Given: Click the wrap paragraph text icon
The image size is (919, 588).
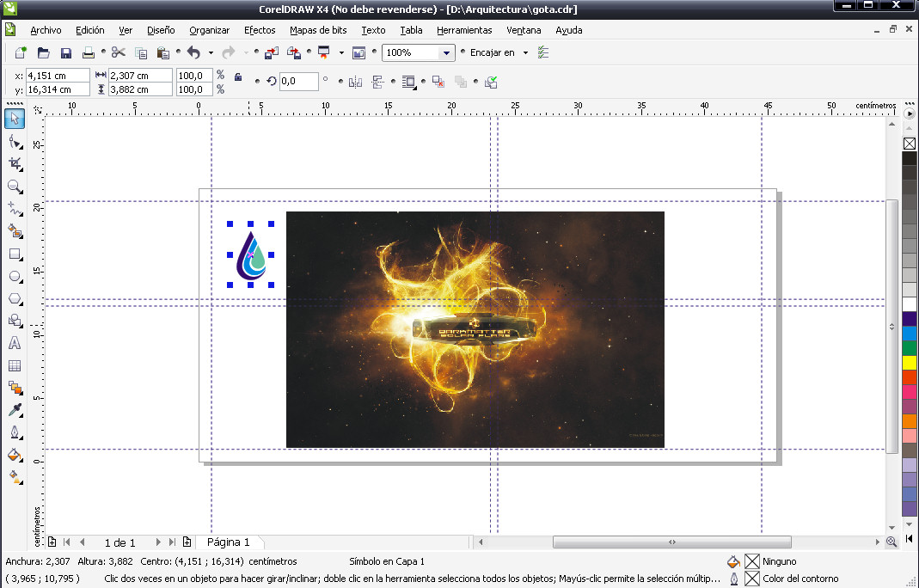Looking at the screenshot, I should coord(409,82).
